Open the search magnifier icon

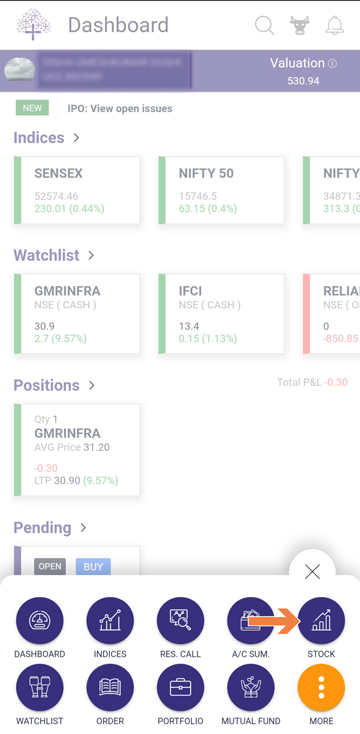click(264, 25)
